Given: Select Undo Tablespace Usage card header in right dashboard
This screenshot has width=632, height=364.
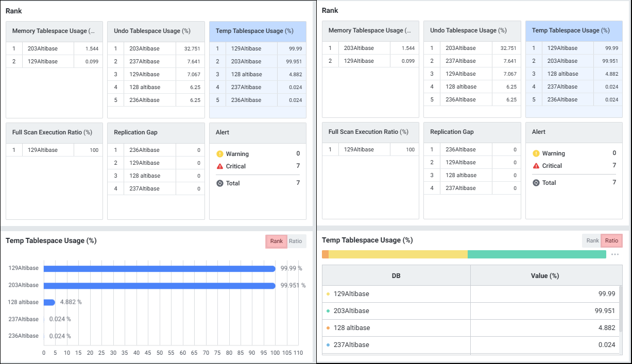Looking at the screenshot, I should pyautogui.click(x=471, y=31).
